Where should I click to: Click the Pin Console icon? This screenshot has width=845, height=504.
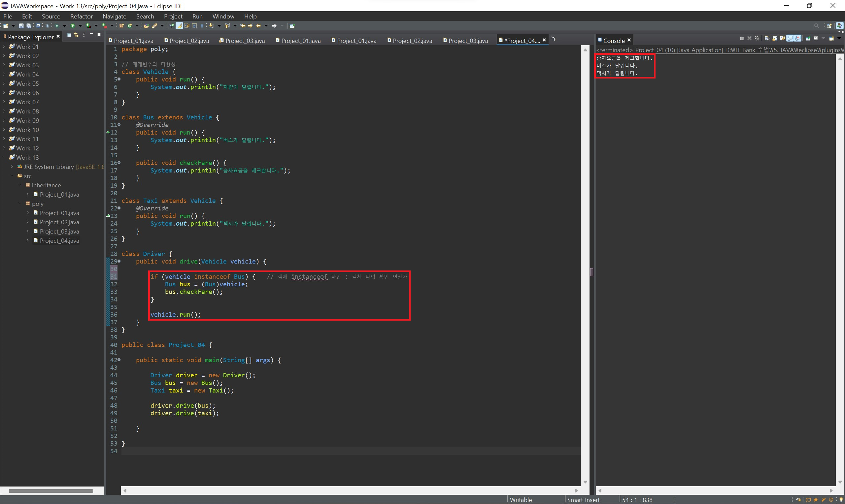[808, 38]
